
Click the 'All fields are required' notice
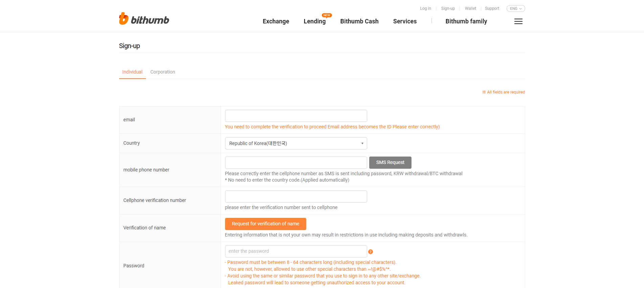[503, 92]
